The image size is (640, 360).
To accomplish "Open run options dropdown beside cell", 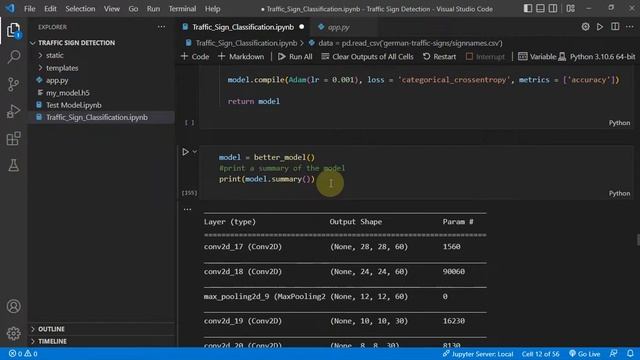I will coord(195,152).
